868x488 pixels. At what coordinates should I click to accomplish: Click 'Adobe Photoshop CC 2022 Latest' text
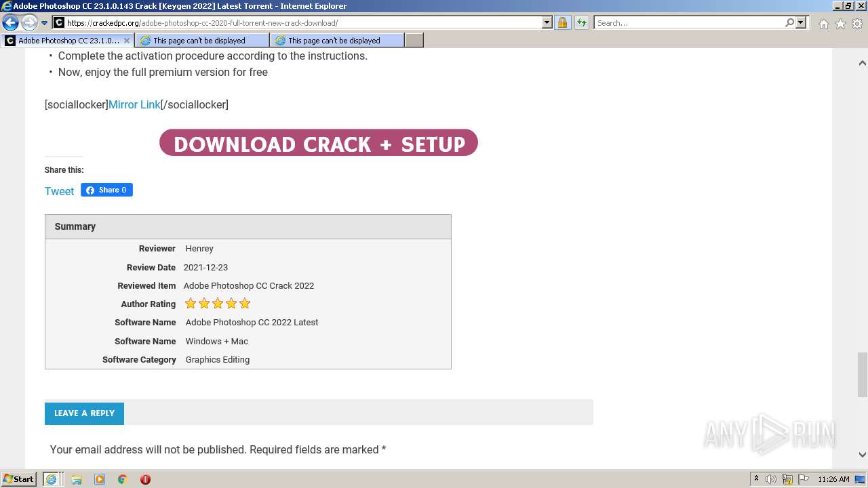tap(252, 323)
